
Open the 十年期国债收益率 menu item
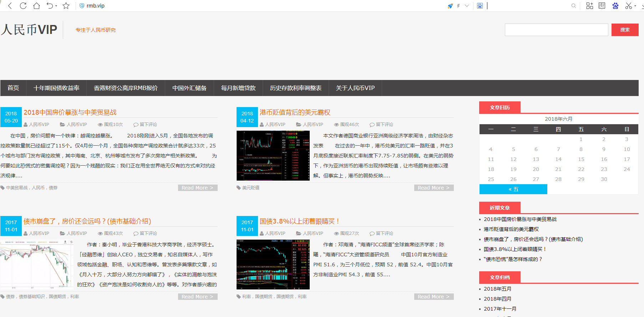tap(56, 88)
